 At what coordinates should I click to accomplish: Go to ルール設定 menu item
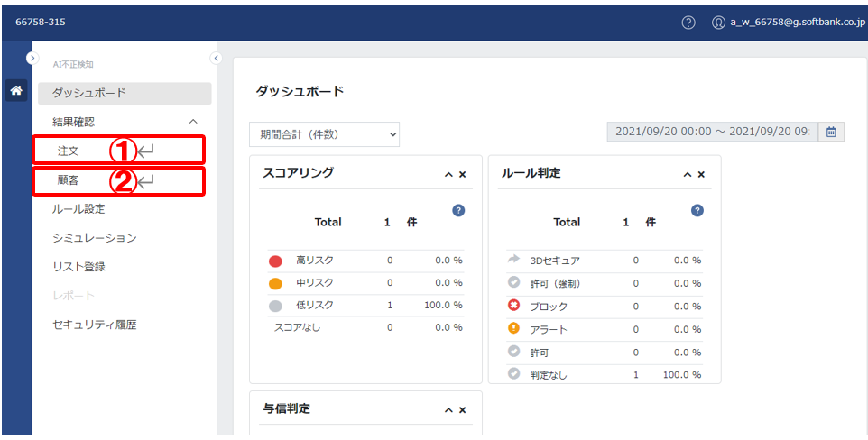point(78,209)
